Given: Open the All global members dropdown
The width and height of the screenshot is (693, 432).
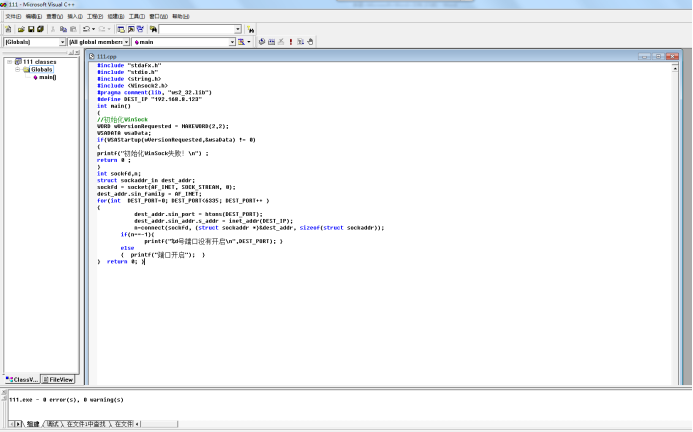Looking at the screenshot, I should pyautogui.click(x=125, y=42).
